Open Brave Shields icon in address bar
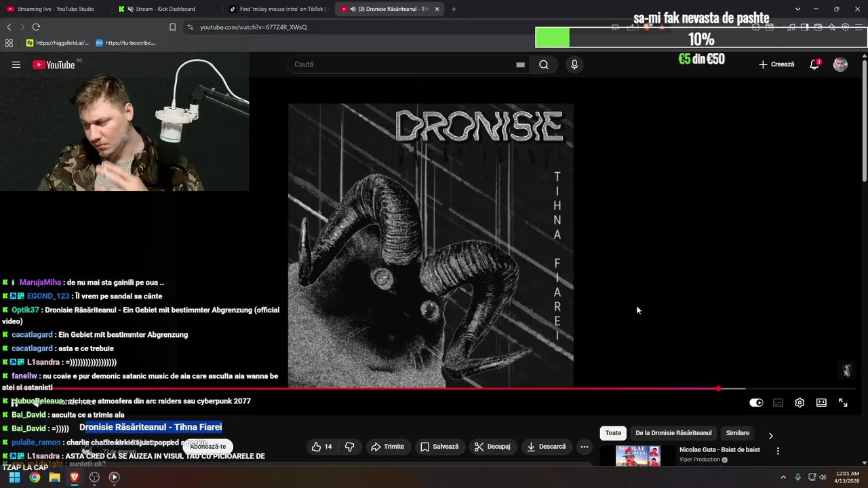This screenshot has width=868, height=488. coord(646,27)
